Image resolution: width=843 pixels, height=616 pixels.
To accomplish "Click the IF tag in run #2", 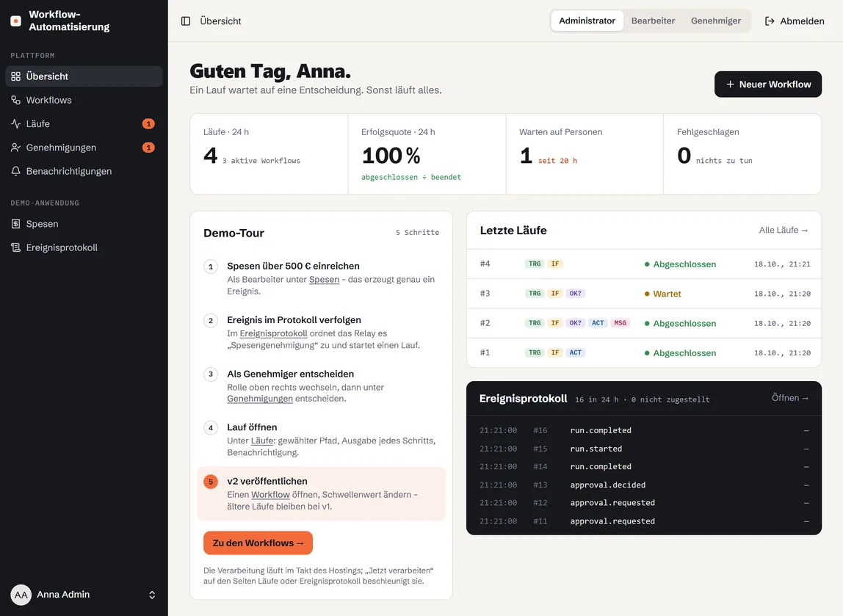I will coord(555,323).
